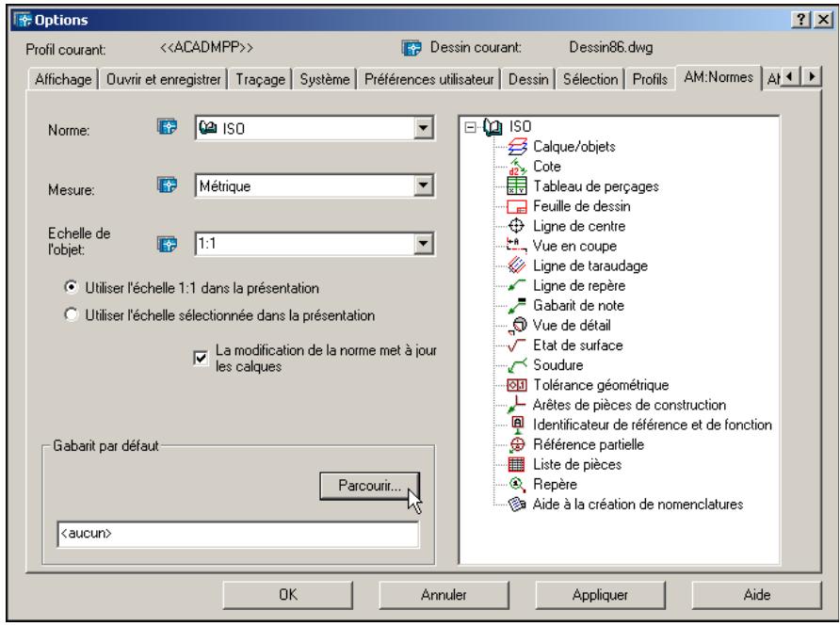Screen dimensions: 840x626
Task: Collapse the ISO tree node
Action: [x=470, y=127]
